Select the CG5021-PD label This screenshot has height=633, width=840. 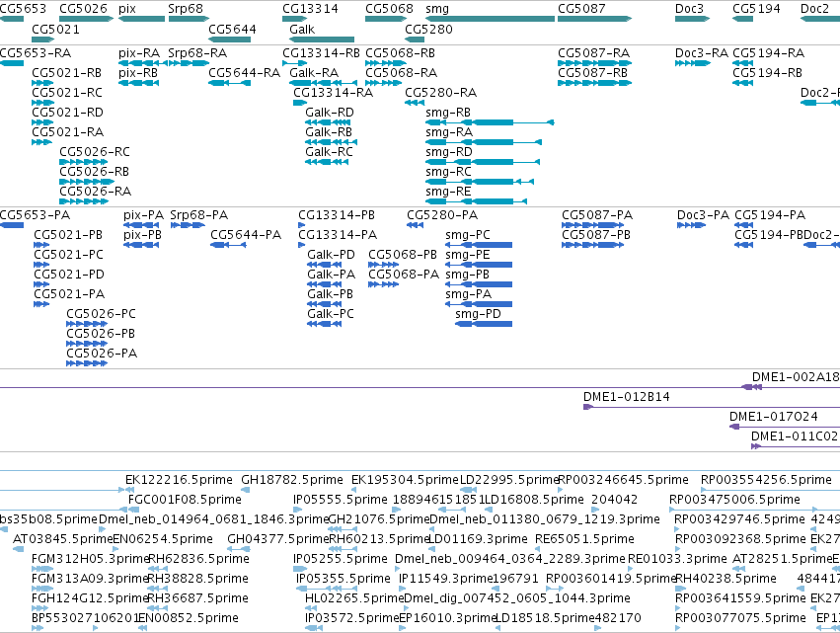[69, 275]
